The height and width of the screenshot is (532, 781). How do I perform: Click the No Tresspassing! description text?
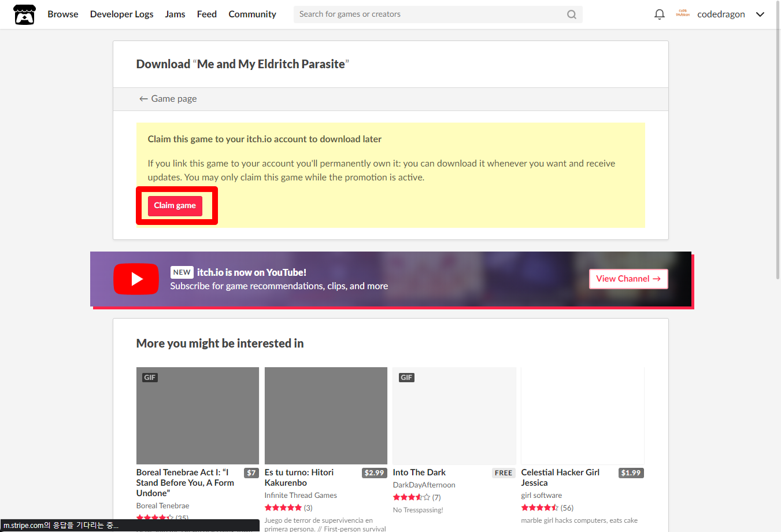click(x=418, y=510)
